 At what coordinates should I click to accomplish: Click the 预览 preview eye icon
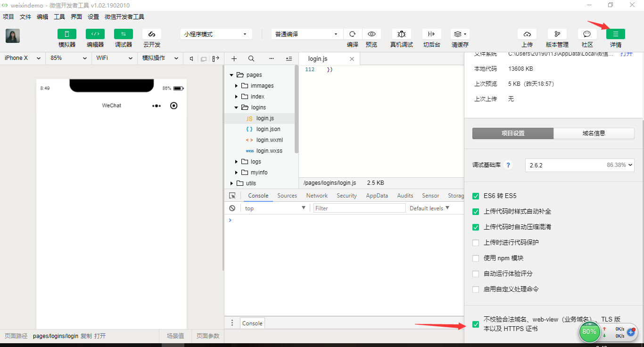[372, 34]
